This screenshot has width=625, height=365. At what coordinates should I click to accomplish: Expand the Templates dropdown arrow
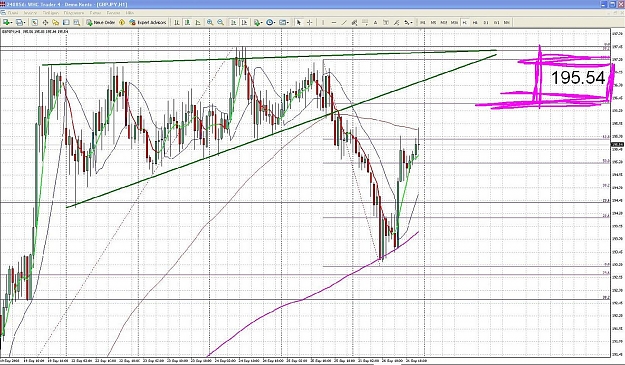click(288, 23)
